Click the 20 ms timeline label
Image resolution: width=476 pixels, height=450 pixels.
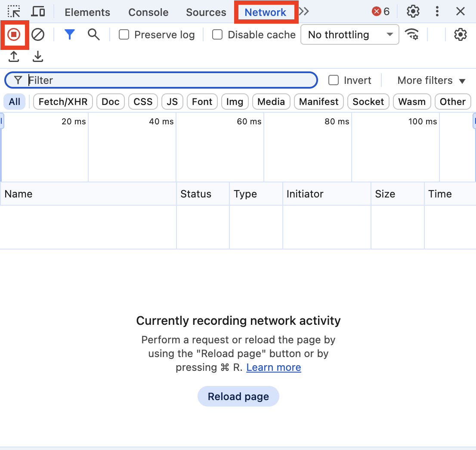click(x=74, y=121)
